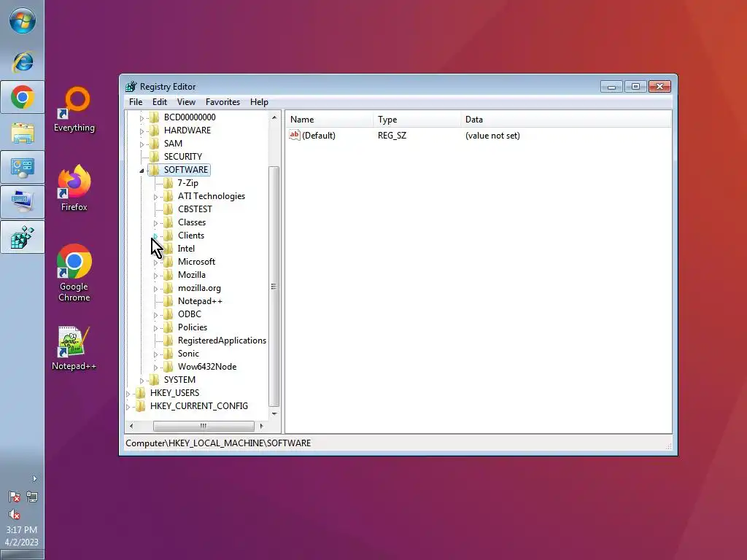Switch to Registry Editor taskbar button

point(23,237)
